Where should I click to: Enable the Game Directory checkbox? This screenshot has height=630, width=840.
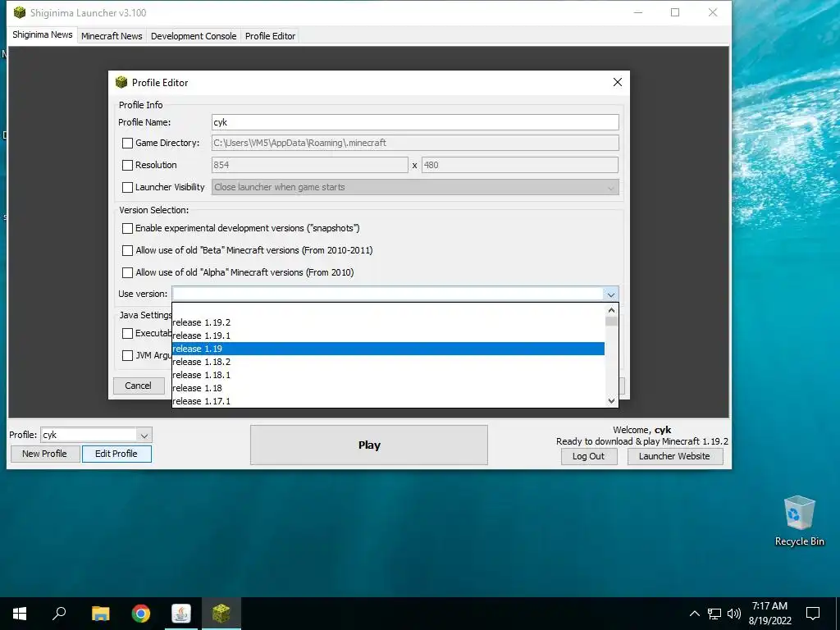pos(127,143)
